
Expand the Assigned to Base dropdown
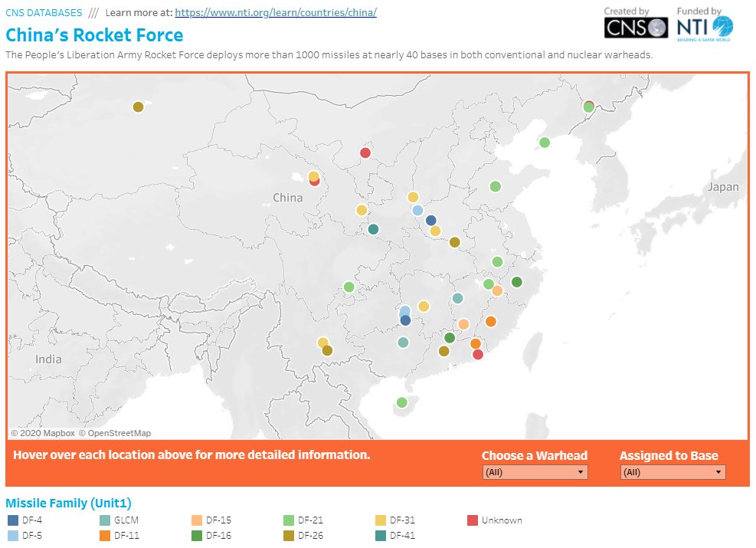673,472
